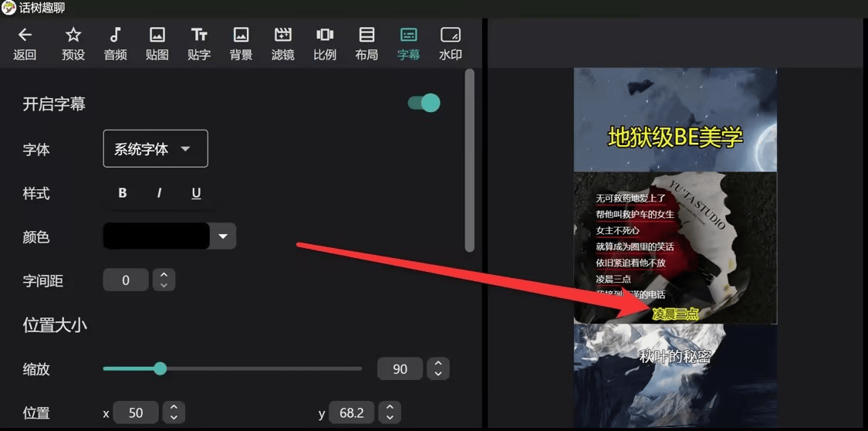
Task: Open the 水印 watermark icon
Action: [450, 36]
